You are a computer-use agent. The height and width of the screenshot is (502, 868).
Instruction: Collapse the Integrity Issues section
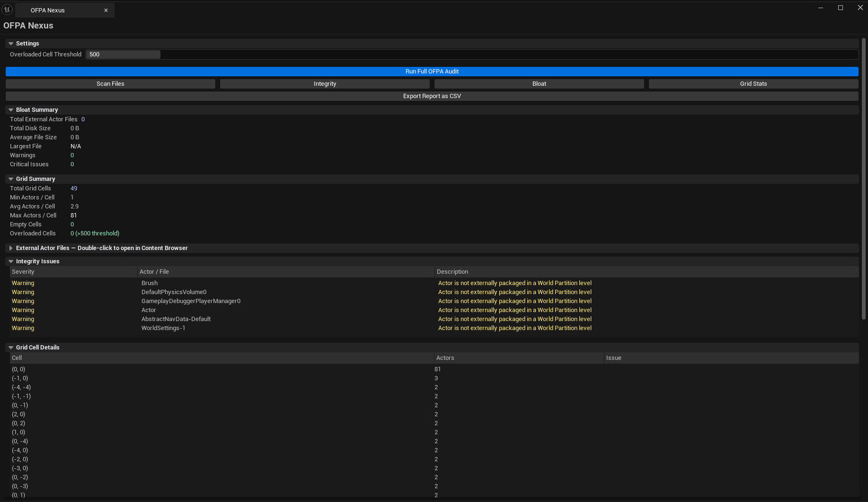pyautogui.click(x=11, y=261)
